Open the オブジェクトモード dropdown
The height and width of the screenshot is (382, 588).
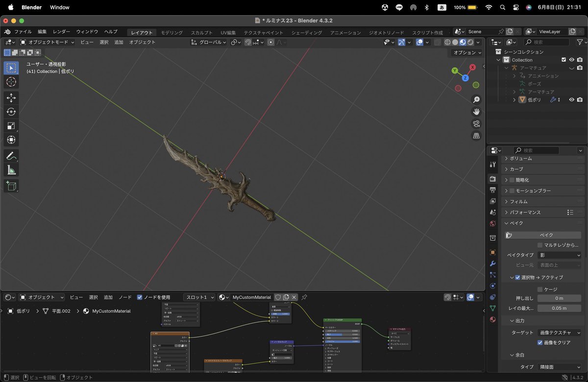(47, 42)
